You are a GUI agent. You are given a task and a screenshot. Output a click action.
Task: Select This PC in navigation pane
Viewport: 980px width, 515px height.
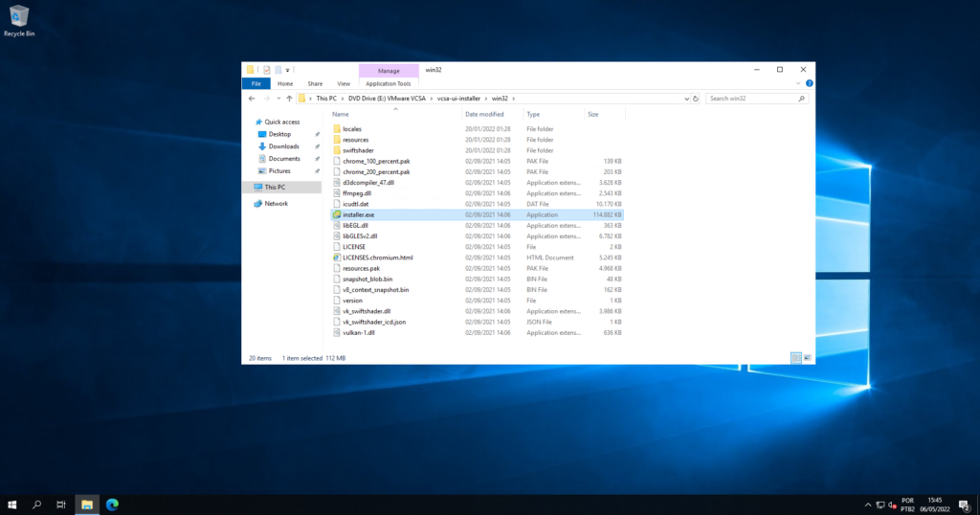(275, 187)
